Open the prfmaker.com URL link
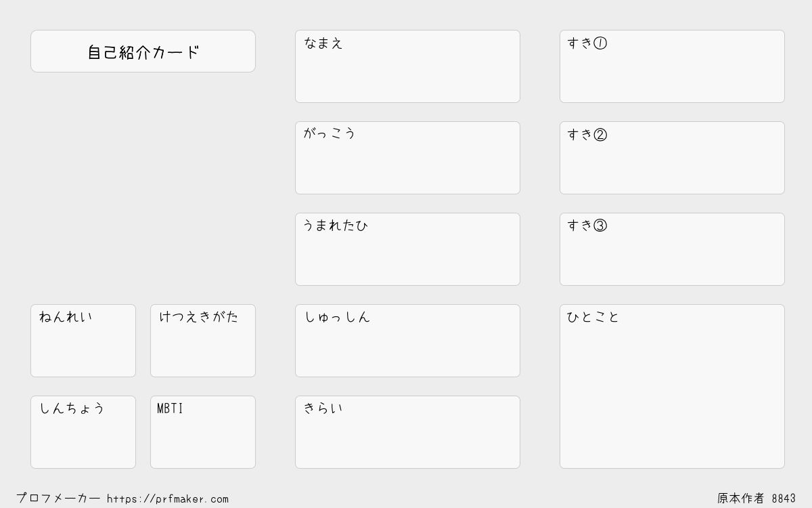The height and width of the screenshot is (508, 812). click(168, 499)
